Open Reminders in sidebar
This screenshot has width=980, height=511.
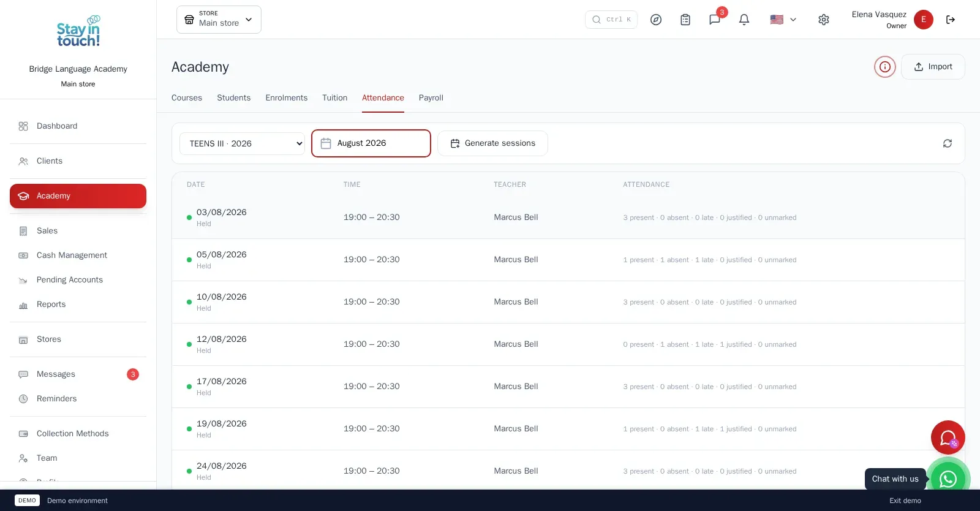tap(78, 399)
